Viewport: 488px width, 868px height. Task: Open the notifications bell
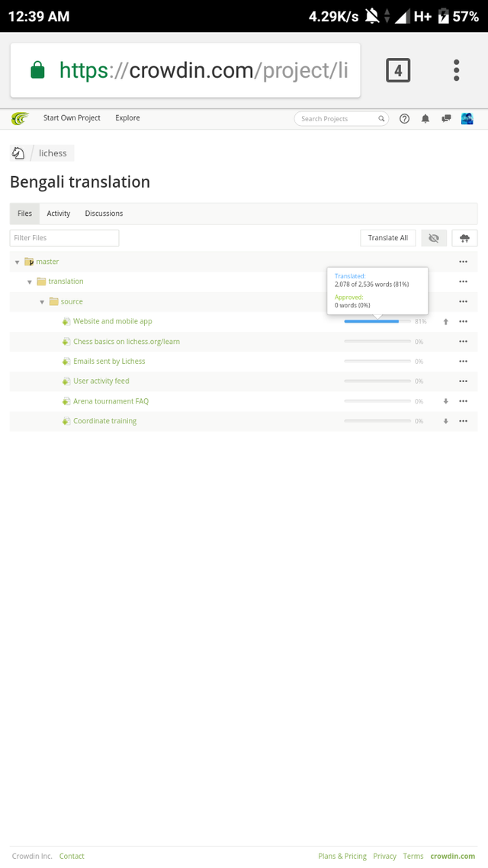coord(425,118)
